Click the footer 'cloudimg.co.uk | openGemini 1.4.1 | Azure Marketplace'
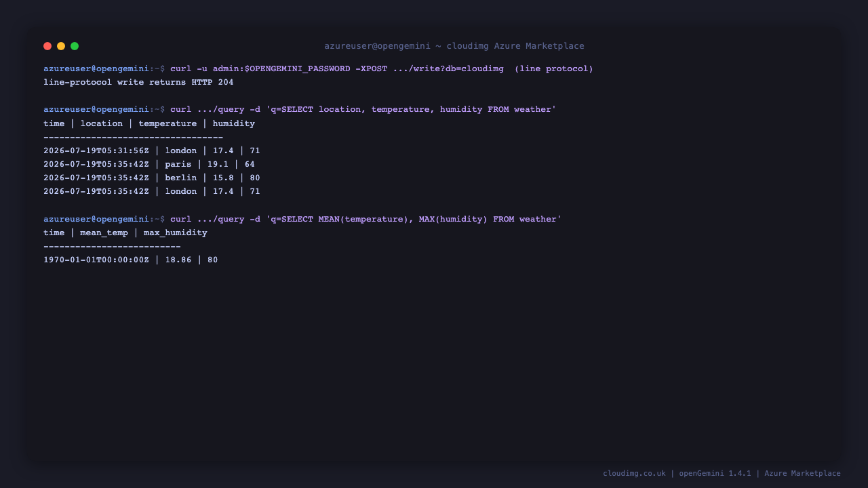The width and height of the screenshot is (868, 488). click(x=722, y=474)
